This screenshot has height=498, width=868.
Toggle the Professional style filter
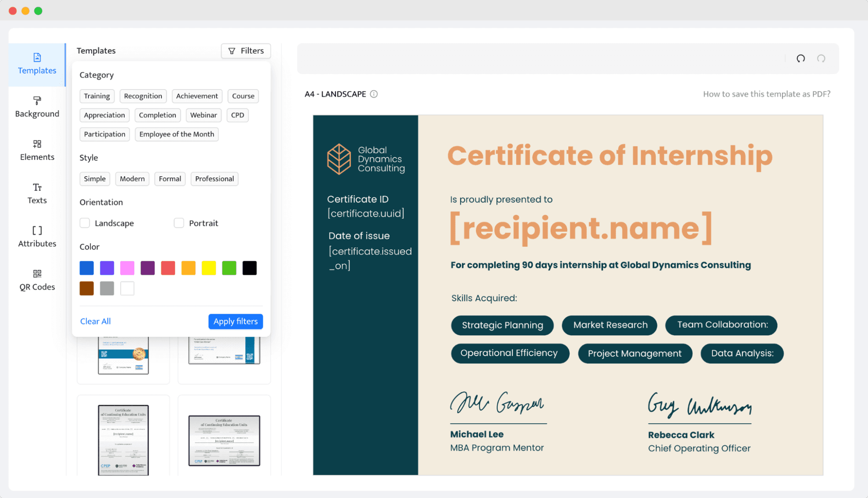(214, 179)
